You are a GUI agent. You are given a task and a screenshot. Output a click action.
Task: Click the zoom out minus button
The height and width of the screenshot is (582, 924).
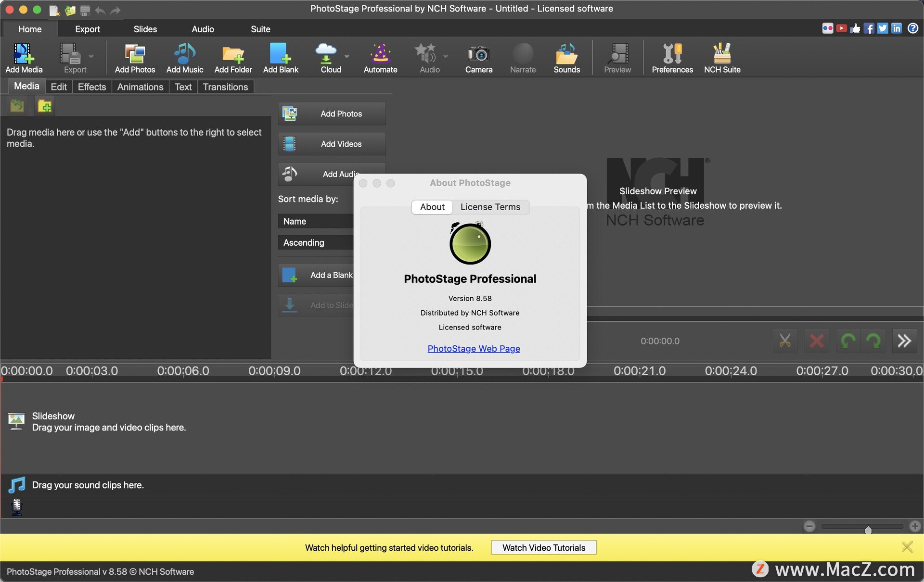coord(809,526)
